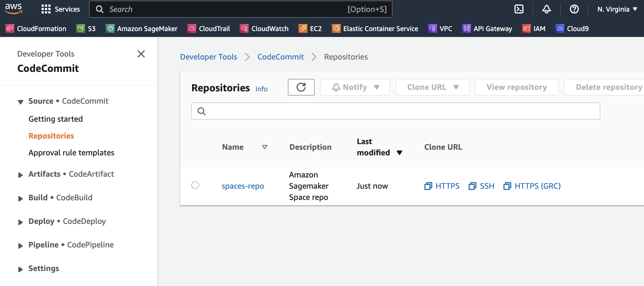Click the HTTPS (GRC) clone link text

(x=538, y=186)
